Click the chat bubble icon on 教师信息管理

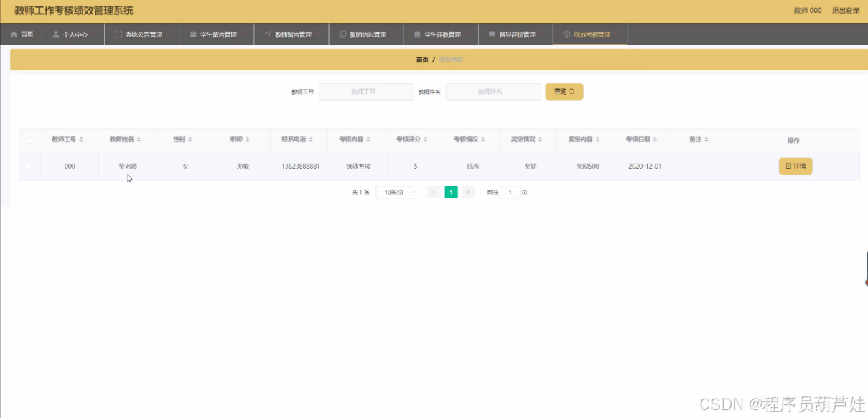point(342,33)
